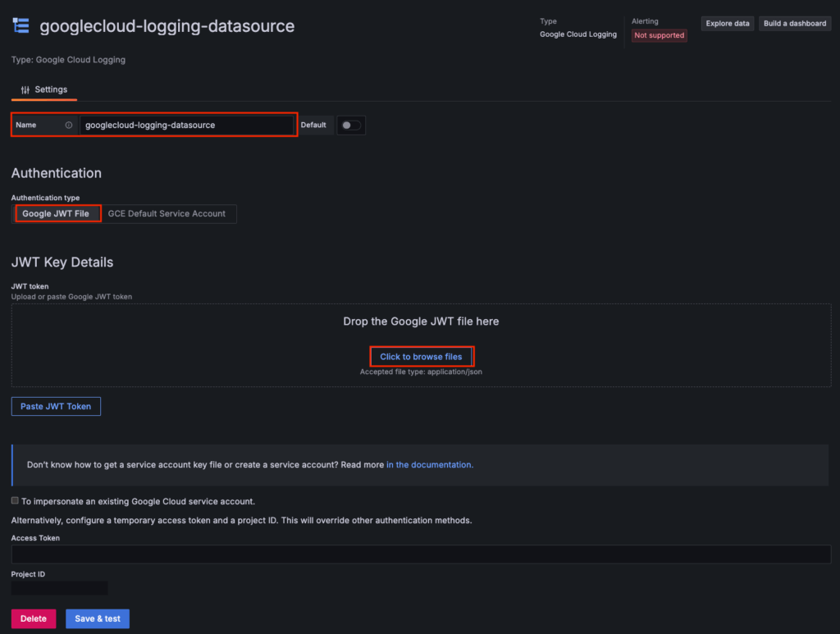Click the 'Type: Google Cloud Logging' subtitle
Viewport: 840px width, 634px height.
click(69, 60)
